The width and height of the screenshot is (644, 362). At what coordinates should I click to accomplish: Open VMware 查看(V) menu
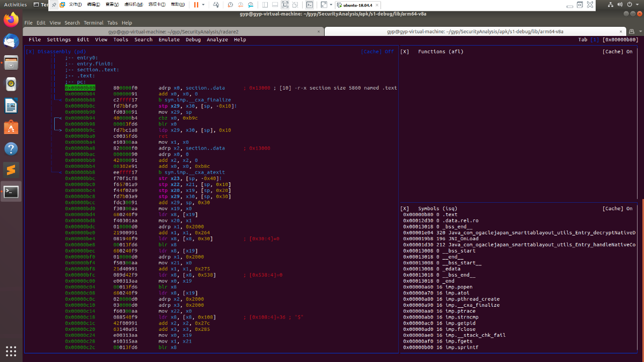coord(112,4)
